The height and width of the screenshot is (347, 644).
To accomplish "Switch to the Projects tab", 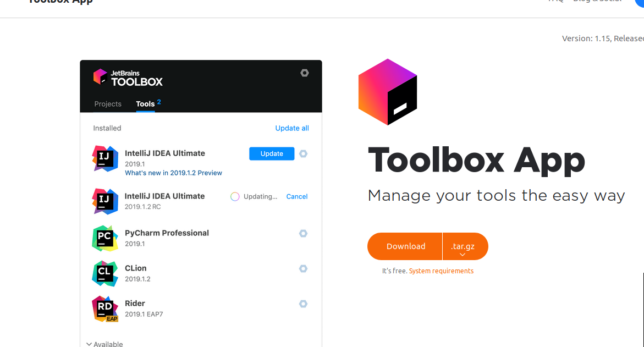I will click(x=108, y=104).
